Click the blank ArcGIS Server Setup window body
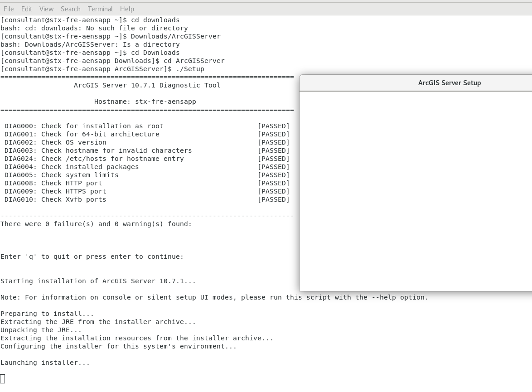532x392 pixels. [416, 191]
